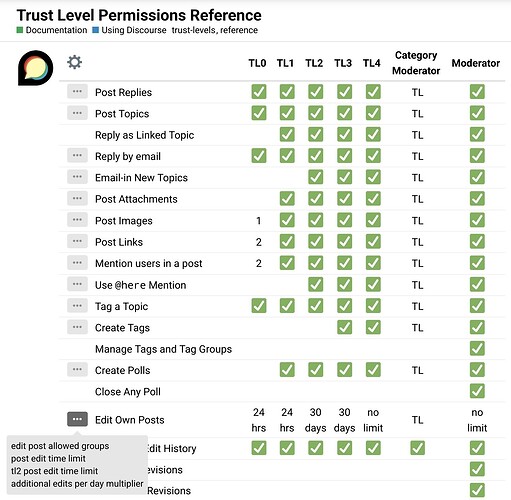Click ellipsis icon next to Post Attachments
The width and height of the screenshot is (511, 500).
77,198
